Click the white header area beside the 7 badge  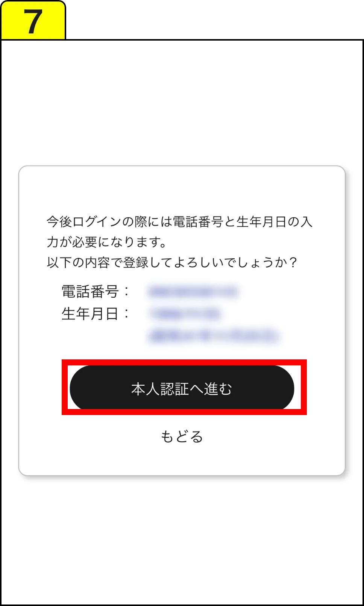pos(214,20)
